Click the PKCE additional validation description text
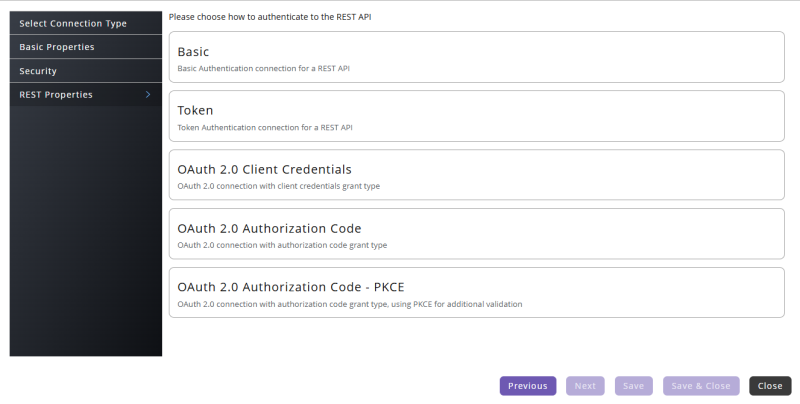Viewport: 800px width, 404px height. point(349,304)
